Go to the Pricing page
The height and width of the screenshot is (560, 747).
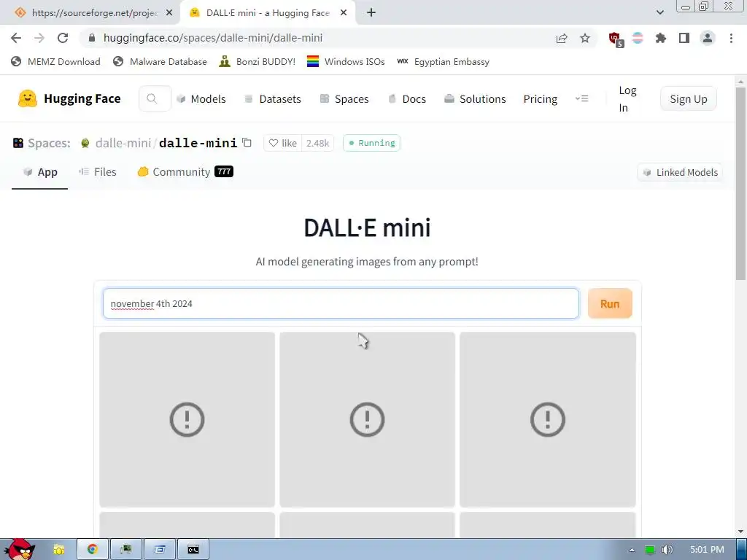coord(541,98)
